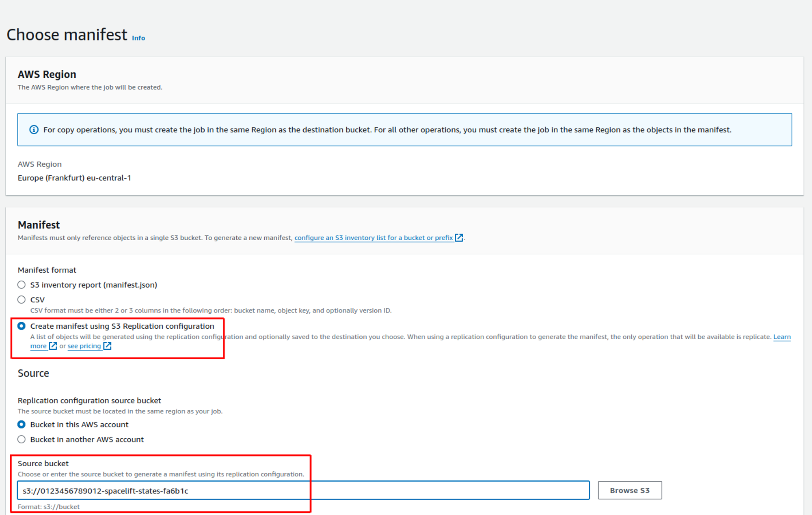
Task: Click external-link icon right after 'more' link
Action: (x=53, y=346)
